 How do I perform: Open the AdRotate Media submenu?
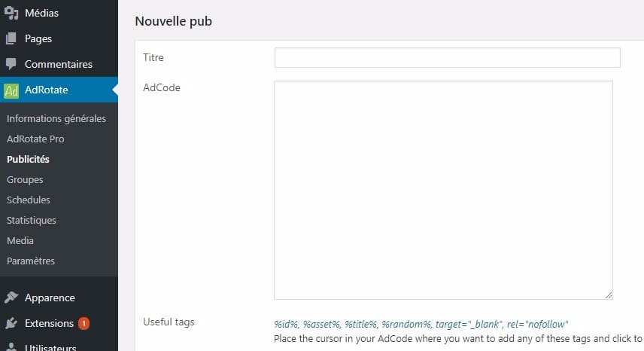[20, 240]
